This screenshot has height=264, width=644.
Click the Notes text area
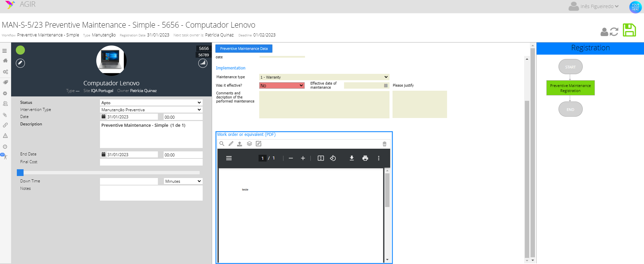tap(151, 193)
